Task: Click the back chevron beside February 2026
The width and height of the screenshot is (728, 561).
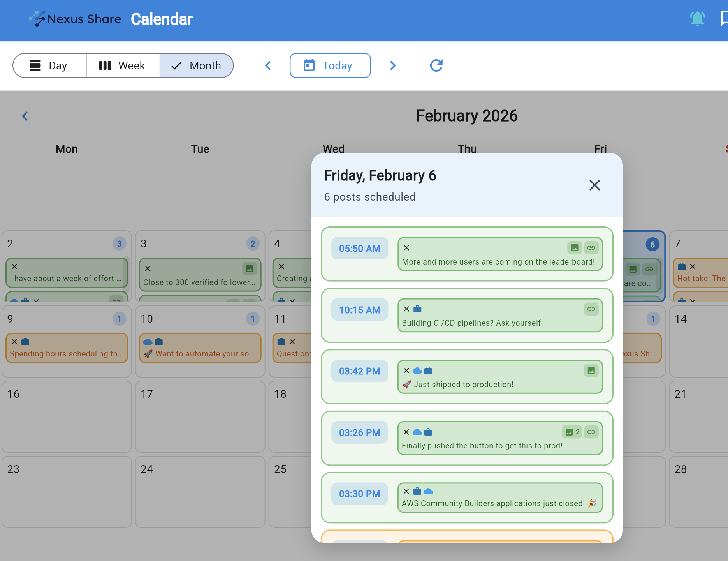Action: (25, 116)
